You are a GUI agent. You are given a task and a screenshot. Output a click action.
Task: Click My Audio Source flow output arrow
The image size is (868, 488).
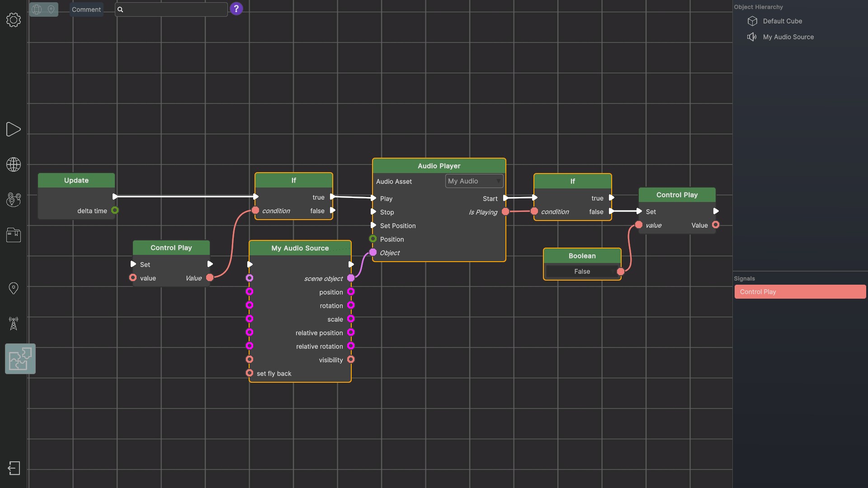tap(351, 264)
